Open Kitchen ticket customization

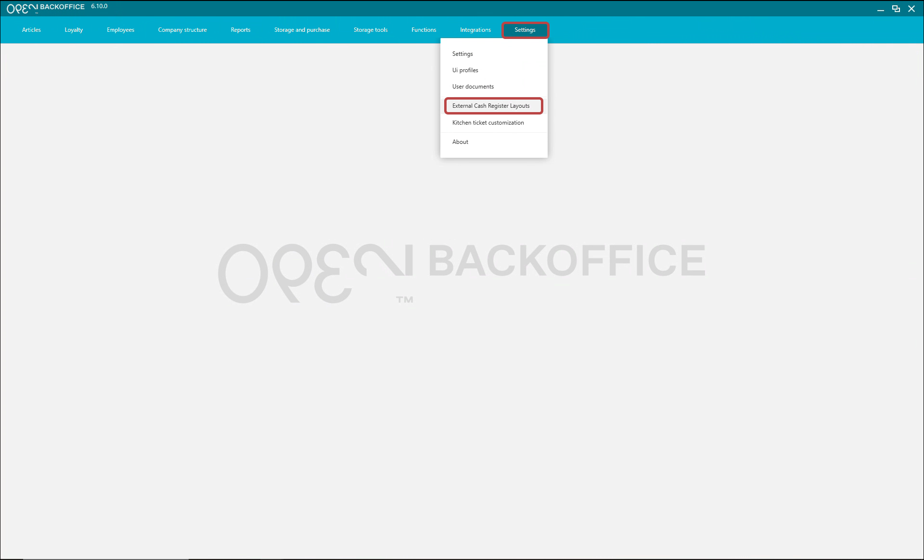494,123
